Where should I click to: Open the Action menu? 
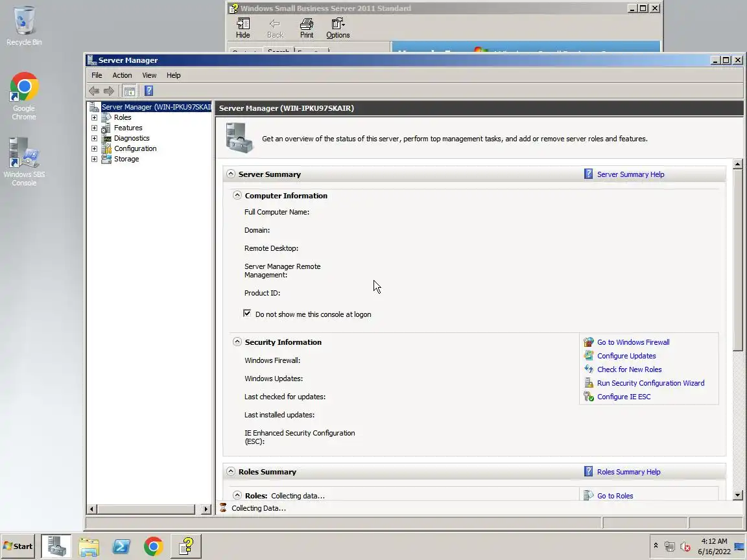[x=122, y=75]
